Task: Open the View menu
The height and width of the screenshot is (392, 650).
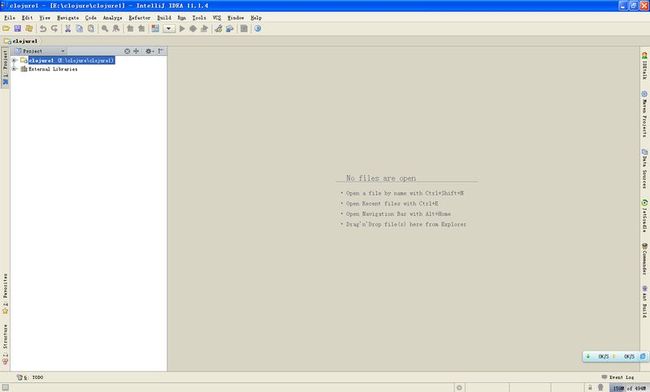Action: 45,18
